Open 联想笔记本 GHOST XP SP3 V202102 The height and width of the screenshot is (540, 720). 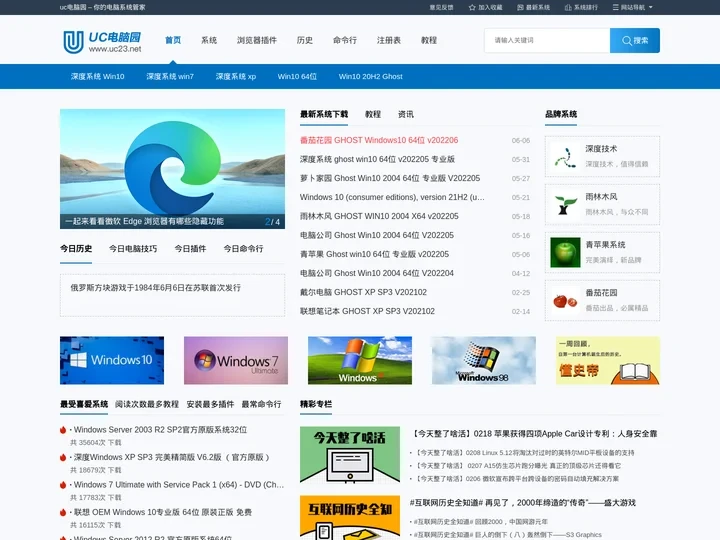click(x=367, y=311)
